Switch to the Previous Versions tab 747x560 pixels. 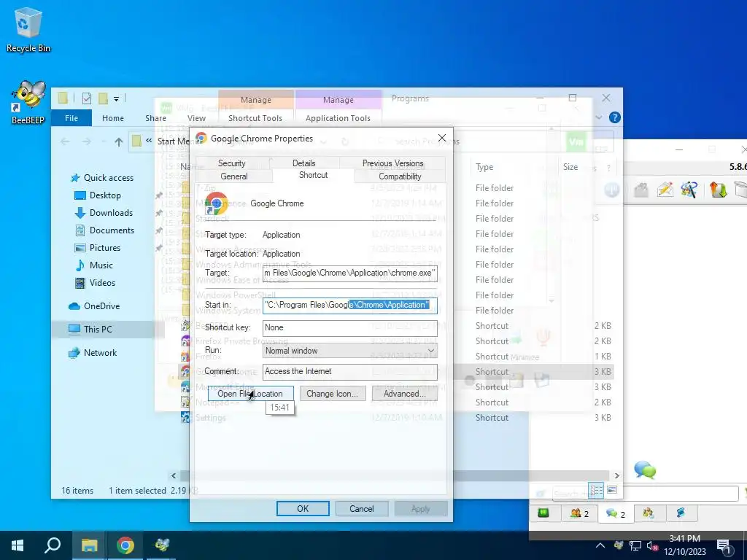392,163
